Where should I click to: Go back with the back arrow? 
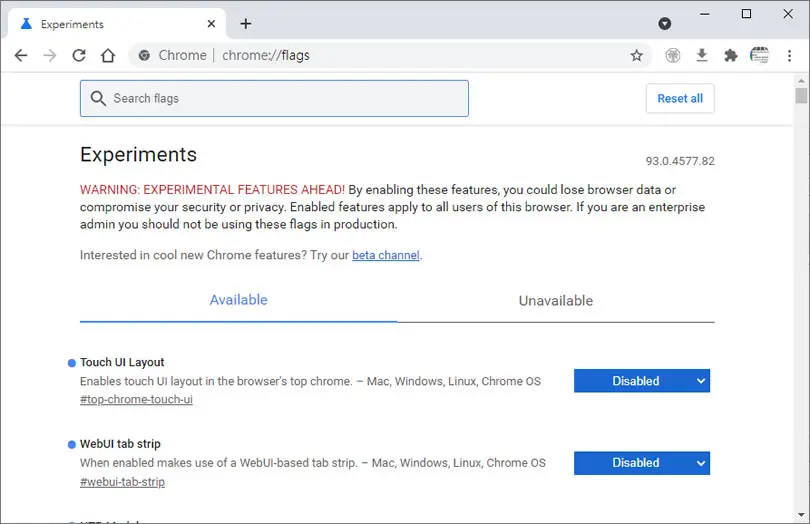(x=21, y=55)
